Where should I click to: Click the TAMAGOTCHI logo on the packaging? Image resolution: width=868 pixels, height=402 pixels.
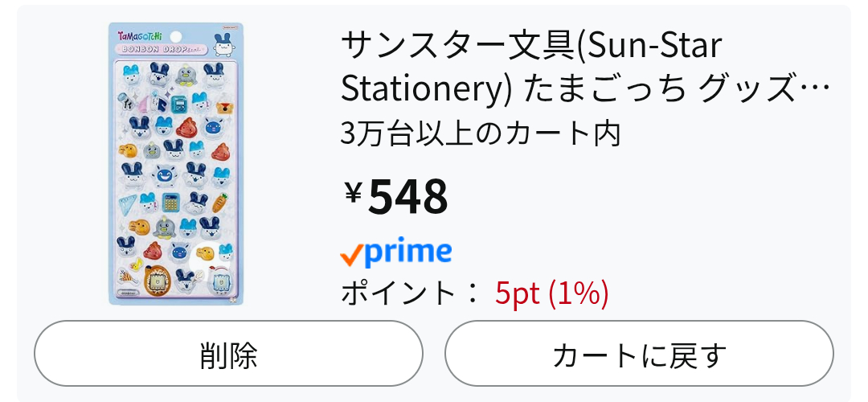[139, 36]
